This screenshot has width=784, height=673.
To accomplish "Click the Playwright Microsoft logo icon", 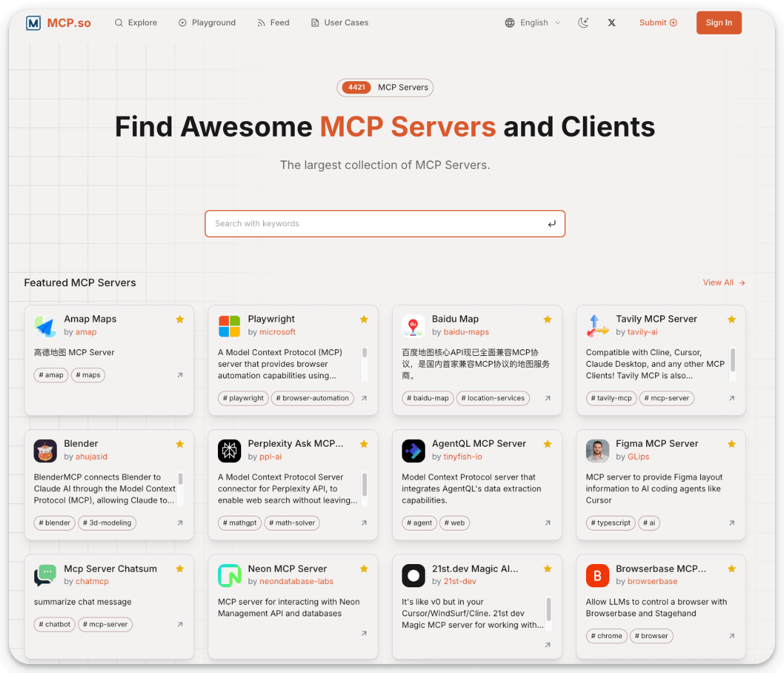I will click(229, 326).
